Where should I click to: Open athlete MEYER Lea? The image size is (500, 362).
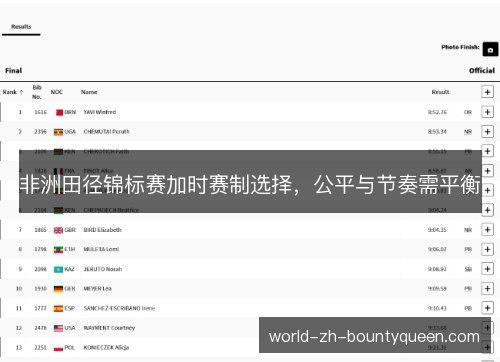(97, 289)
